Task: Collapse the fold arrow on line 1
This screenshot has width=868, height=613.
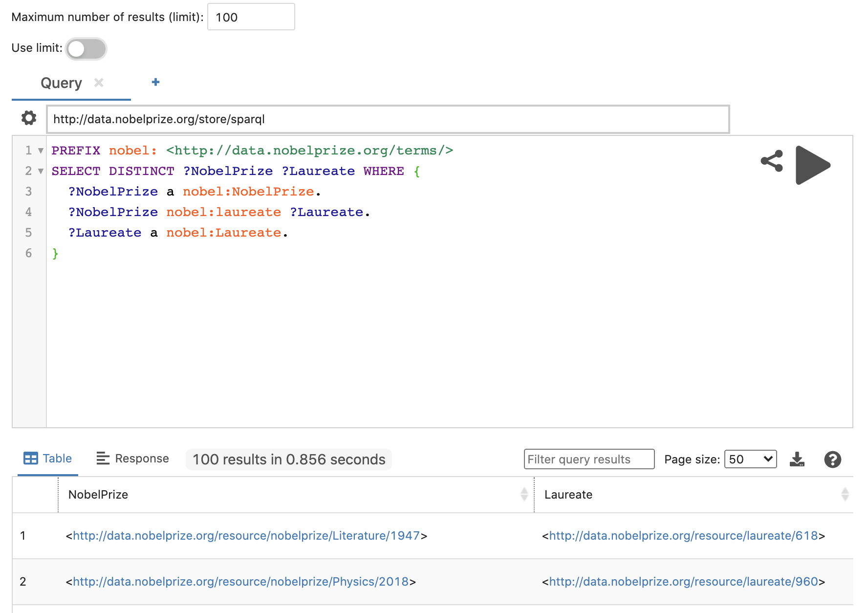Action: click(41, 151)
